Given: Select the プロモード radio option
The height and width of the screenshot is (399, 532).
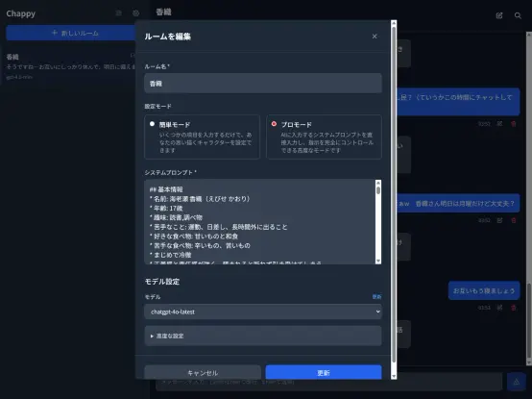Looking at the screenshot, I should point(274,124).
